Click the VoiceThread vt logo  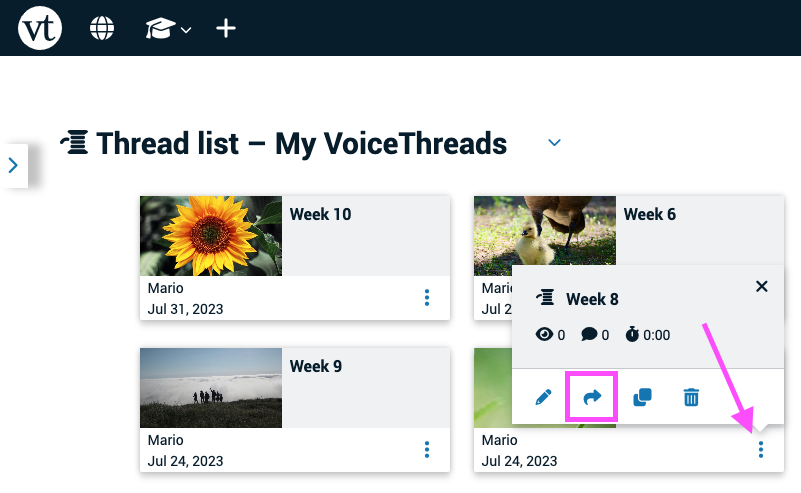pyautogui.click(x=40, y=28)
